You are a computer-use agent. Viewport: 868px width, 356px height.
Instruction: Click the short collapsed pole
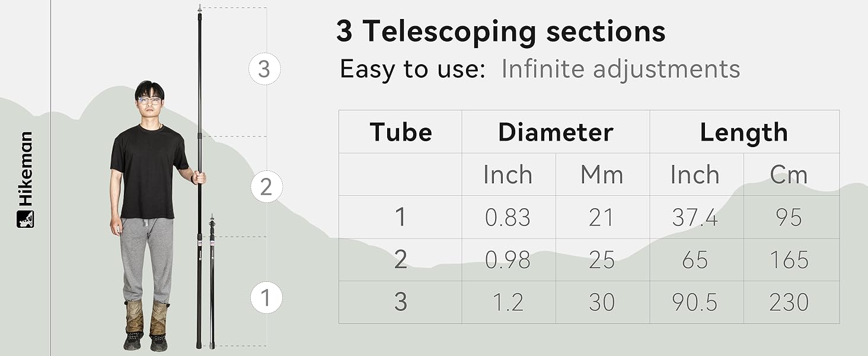tap(212, 285)
